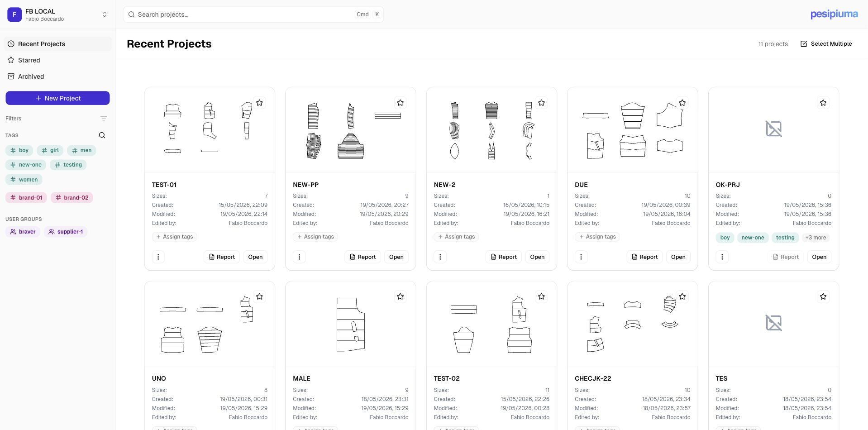Open the NEW-PP Report
The image size is (868, 430).
(363, 257)
